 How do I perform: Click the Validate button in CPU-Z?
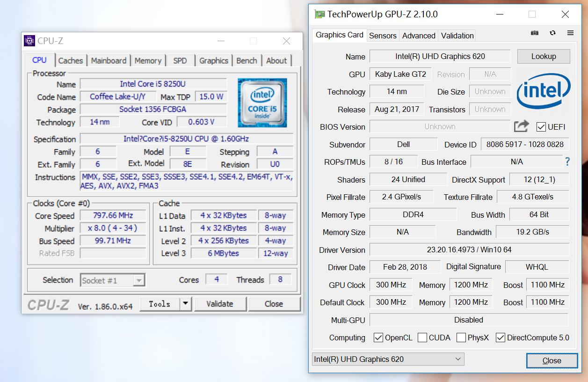pyautogui.click(x=220, y=304)
